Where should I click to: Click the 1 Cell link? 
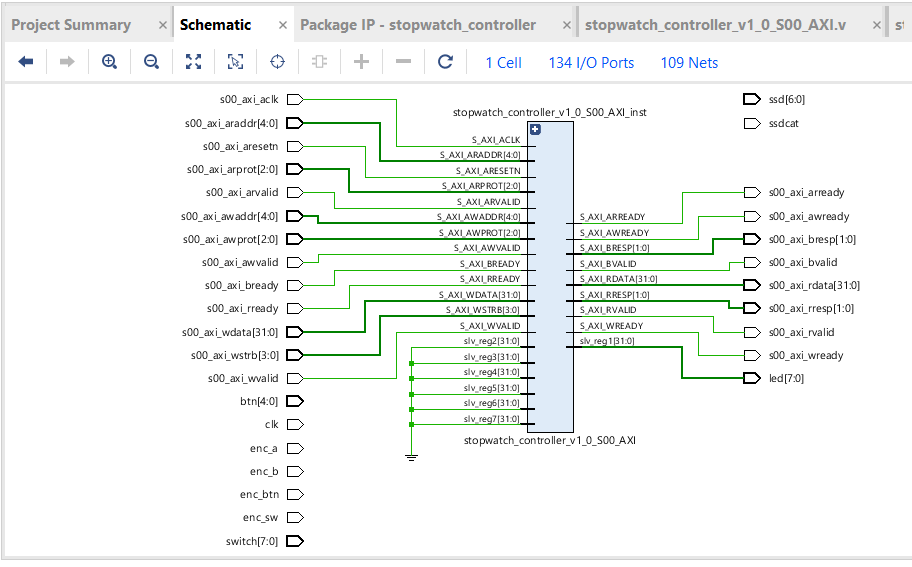click(503, 62)
